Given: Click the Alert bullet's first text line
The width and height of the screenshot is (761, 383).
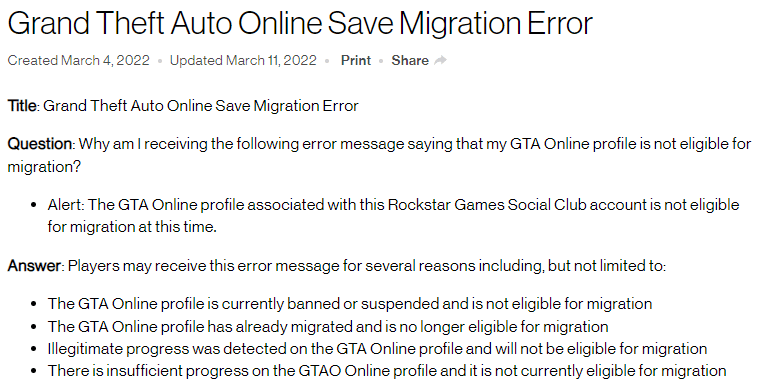Looking at the screenshot, I should tap(394, 204).
